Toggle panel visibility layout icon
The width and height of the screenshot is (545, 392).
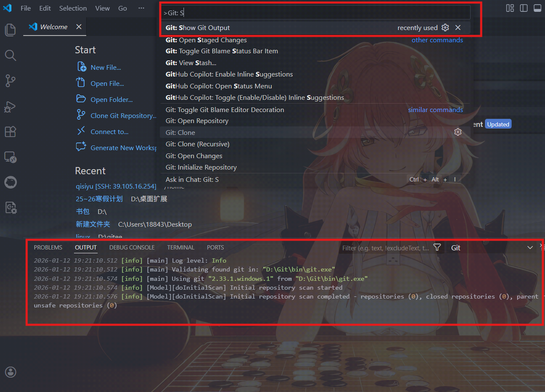537,8
